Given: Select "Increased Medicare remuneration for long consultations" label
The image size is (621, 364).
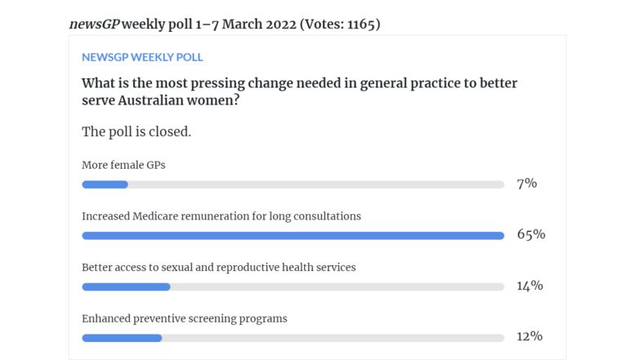Looking at the screenshot, I should pyautogui.click(x=221, y=216).
